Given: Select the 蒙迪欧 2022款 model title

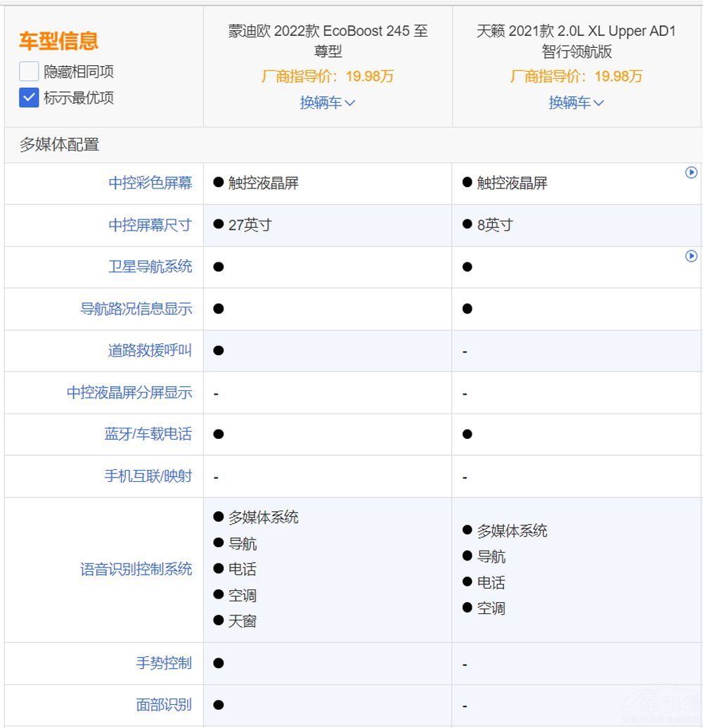Looking at the screenshot, I should [328, 40].
